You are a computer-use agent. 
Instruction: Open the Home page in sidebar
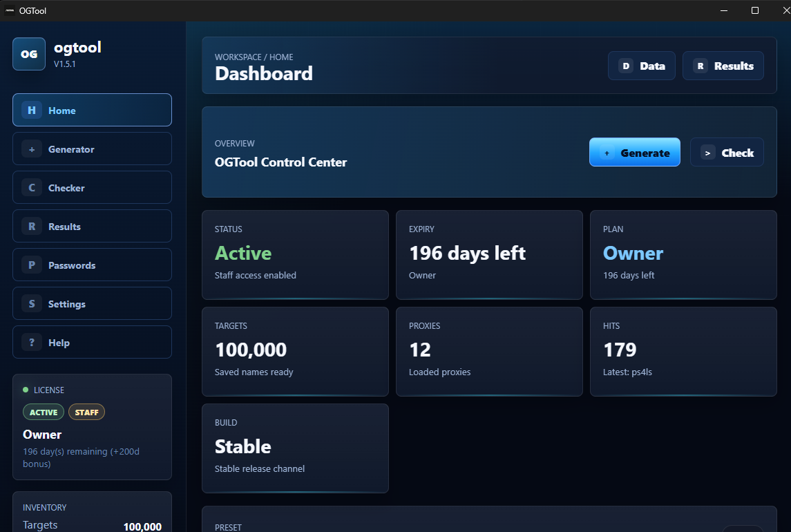click(93, 110)
